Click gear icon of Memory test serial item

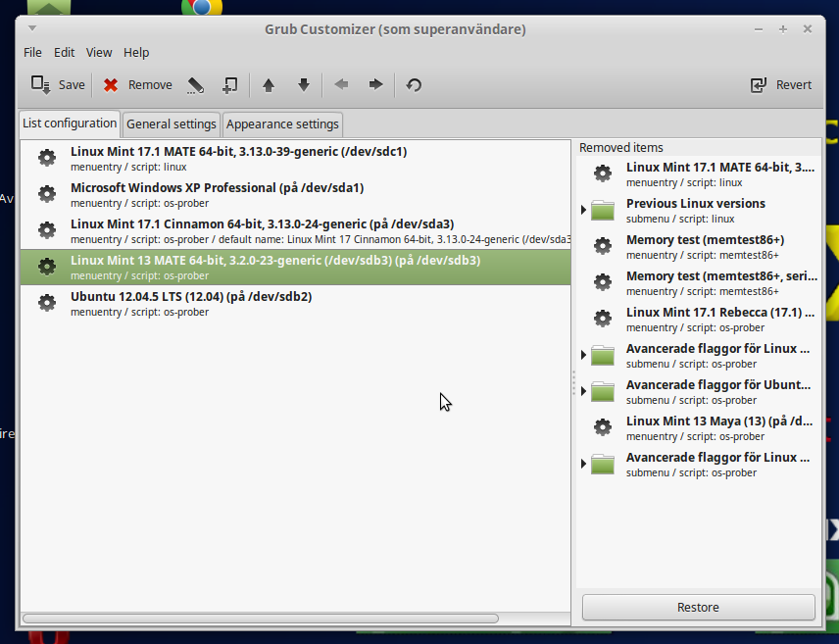point(603,282)
